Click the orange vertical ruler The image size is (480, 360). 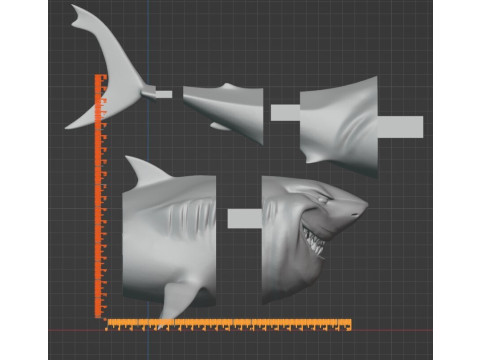[100, 197]
